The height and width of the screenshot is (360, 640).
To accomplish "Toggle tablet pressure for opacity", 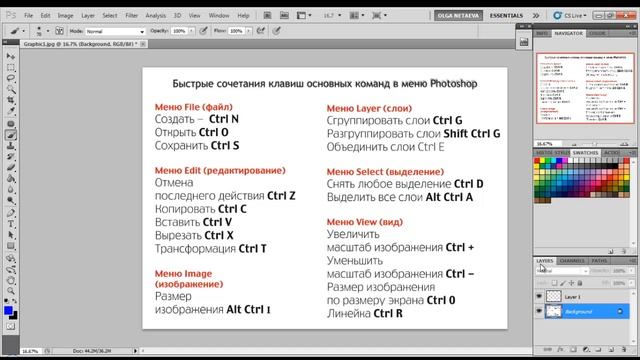I will pos(203,31).
